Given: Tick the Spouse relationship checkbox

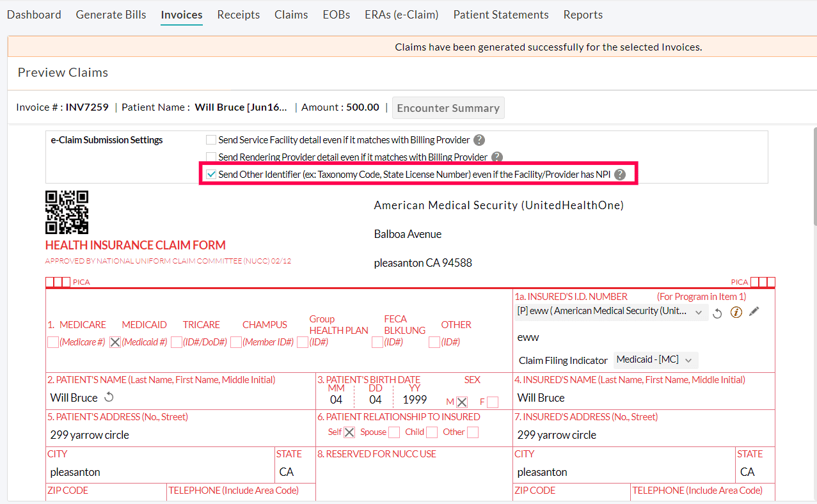Looking at the screenshot, I should pyautogui.click(x=394, y=432).
